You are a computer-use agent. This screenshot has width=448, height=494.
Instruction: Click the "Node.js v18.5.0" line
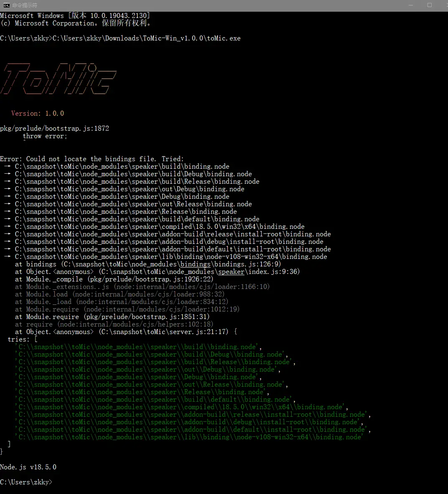[28, 467]
